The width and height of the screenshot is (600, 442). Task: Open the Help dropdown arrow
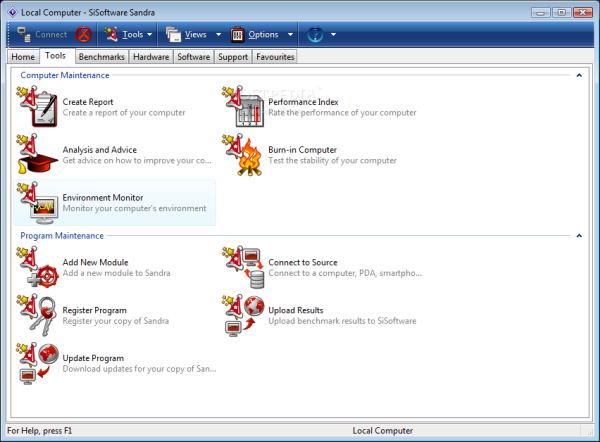tap(333, 34)
